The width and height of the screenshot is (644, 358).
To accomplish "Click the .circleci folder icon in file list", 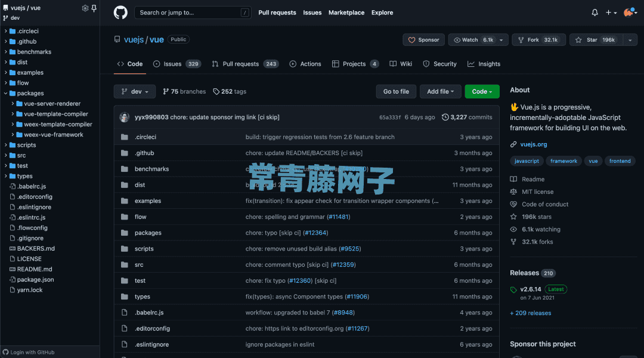I will 125,137.
